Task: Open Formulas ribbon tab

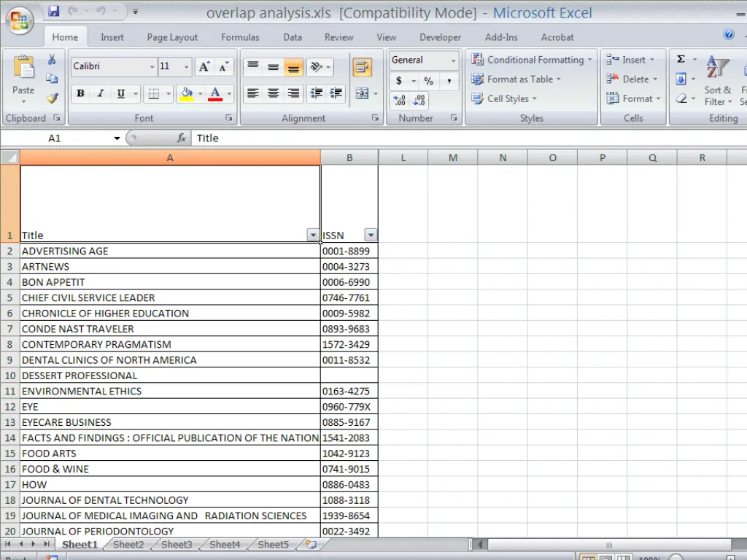Action: click(x=240, y=37)
